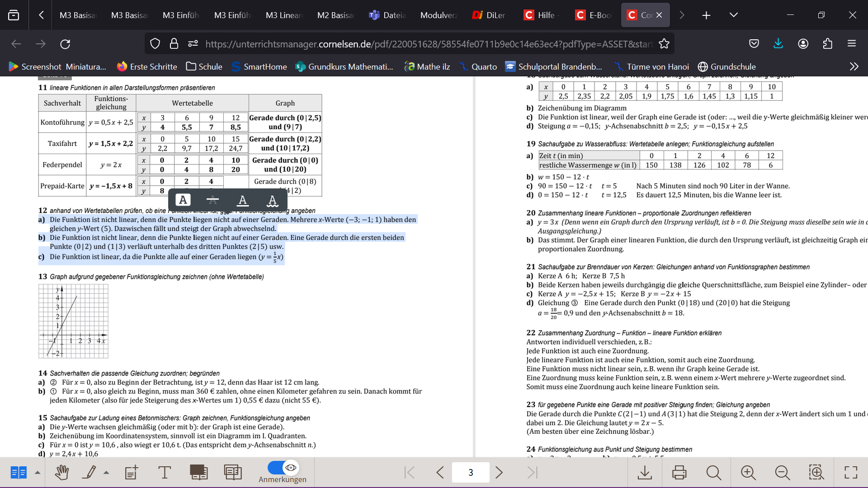Open the Grundkurs Mathemati... bookmark
868x488 pixels.
(x=344, y=67)
